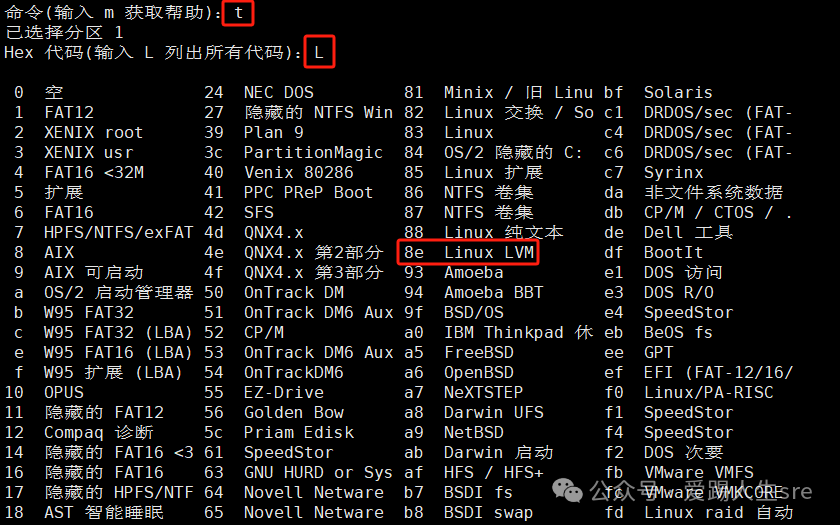This screenshot has height=525, width=840.
Task: Click the "GNU HURD or Sys" entry
Action: (x=319, y=472)
